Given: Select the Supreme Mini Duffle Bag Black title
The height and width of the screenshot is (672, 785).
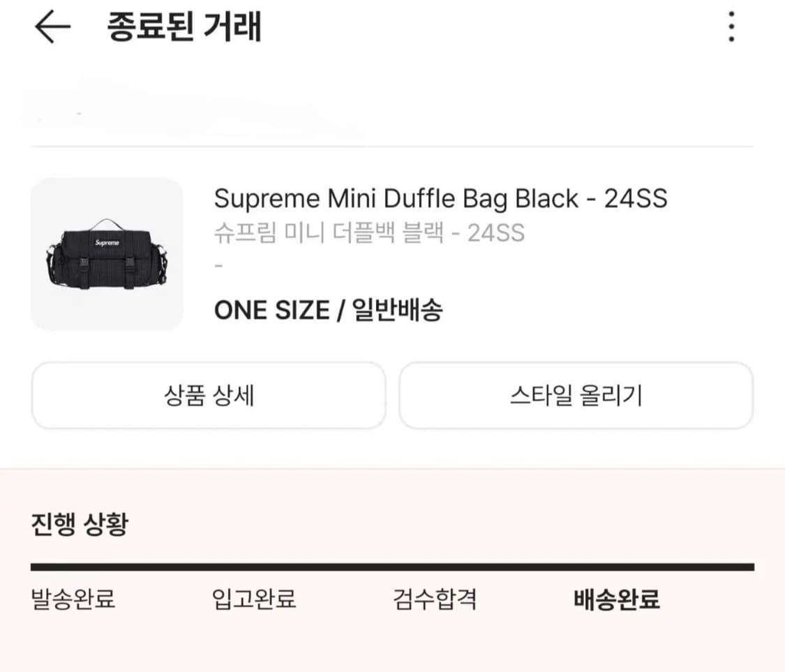Looking at the screenshot, I should (x=440, y=199).
